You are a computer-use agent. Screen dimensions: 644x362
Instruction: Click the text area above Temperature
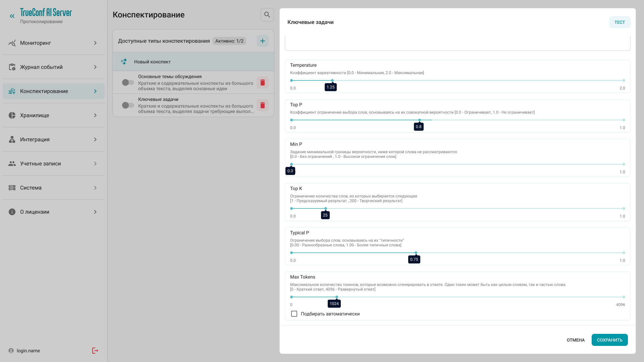coord(458,44)
